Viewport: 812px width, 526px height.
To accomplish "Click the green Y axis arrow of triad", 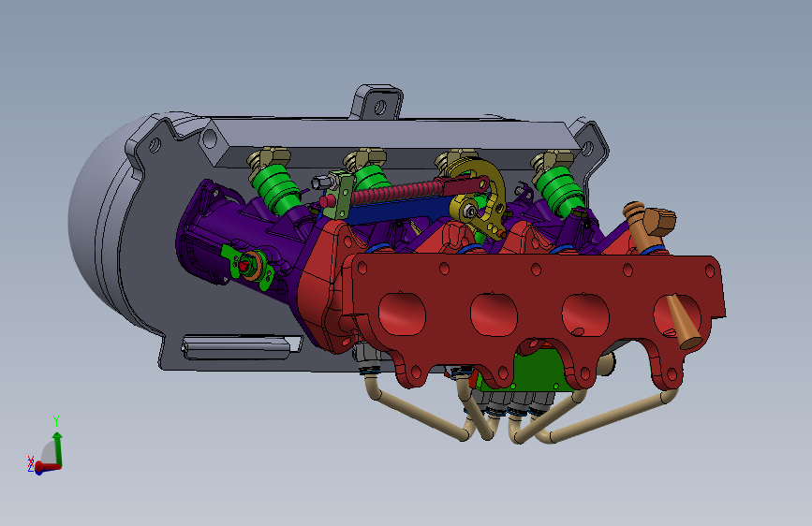I will coord(57,448).
